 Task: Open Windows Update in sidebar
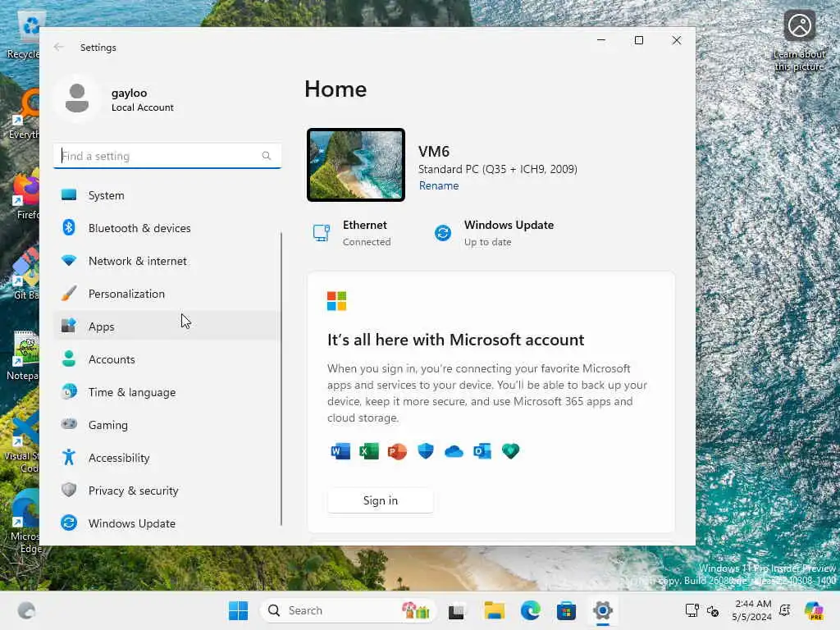pyautogui.click(x=167, y=523)
